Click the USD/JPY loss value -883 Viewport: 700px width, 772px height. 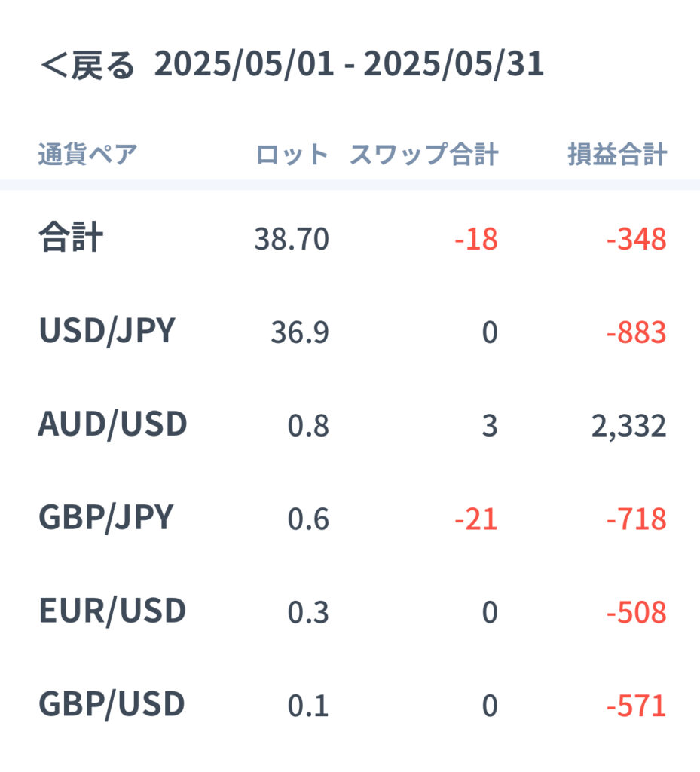pyautogui.click(x=637, y=332)
